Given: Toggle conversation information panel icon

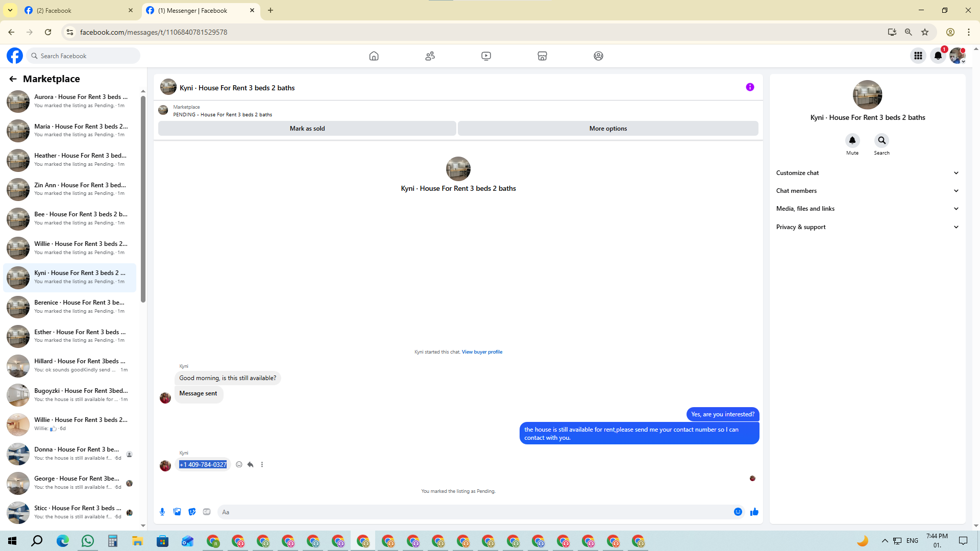Looking at the screenshot, I should (x=750, y=87).
